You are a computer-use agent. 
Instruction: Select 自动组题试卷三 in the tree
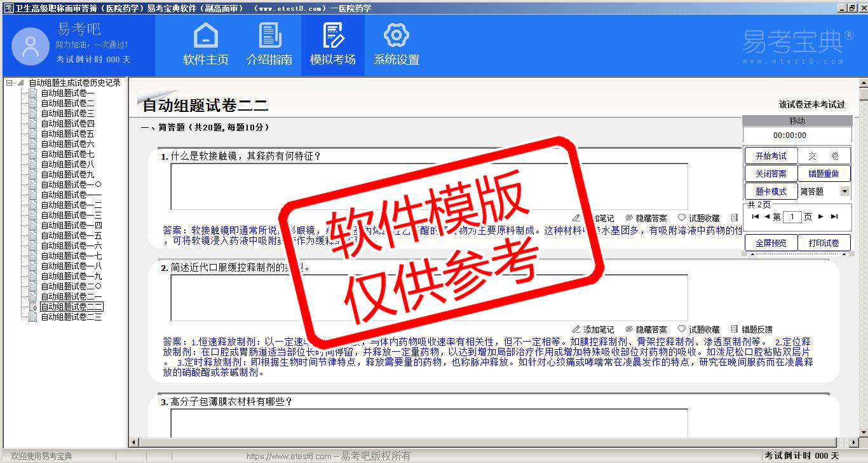68,113
